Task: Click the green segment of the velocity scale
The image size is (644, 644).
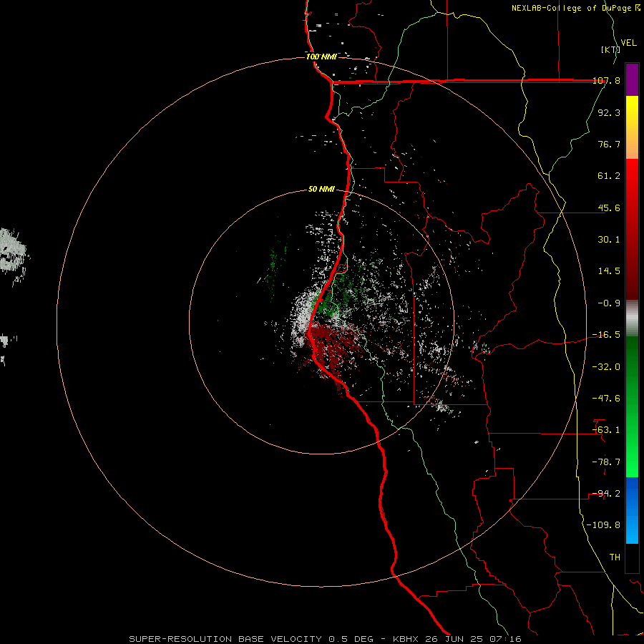Action: pyautogui.click(x=632, y=406)
